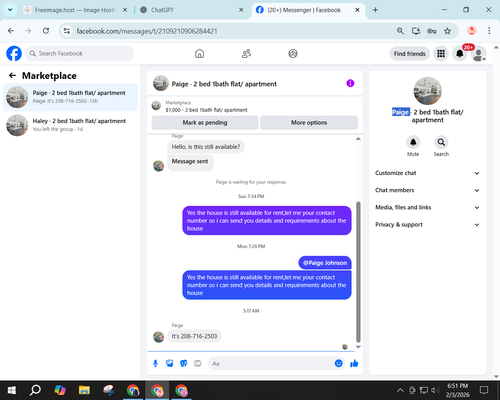Open Haley conversation in Marketplace list

click(70, 125)
